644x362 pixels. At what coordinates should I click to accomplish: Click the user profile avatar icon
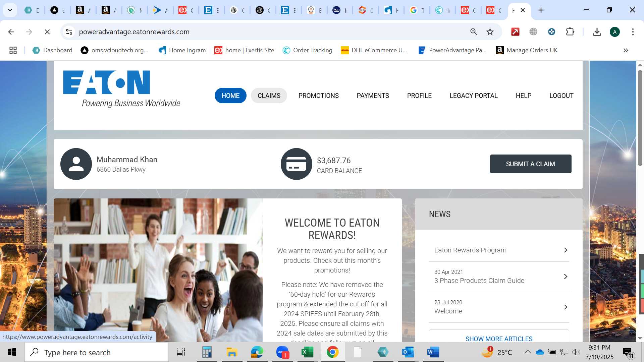[76, 164]
